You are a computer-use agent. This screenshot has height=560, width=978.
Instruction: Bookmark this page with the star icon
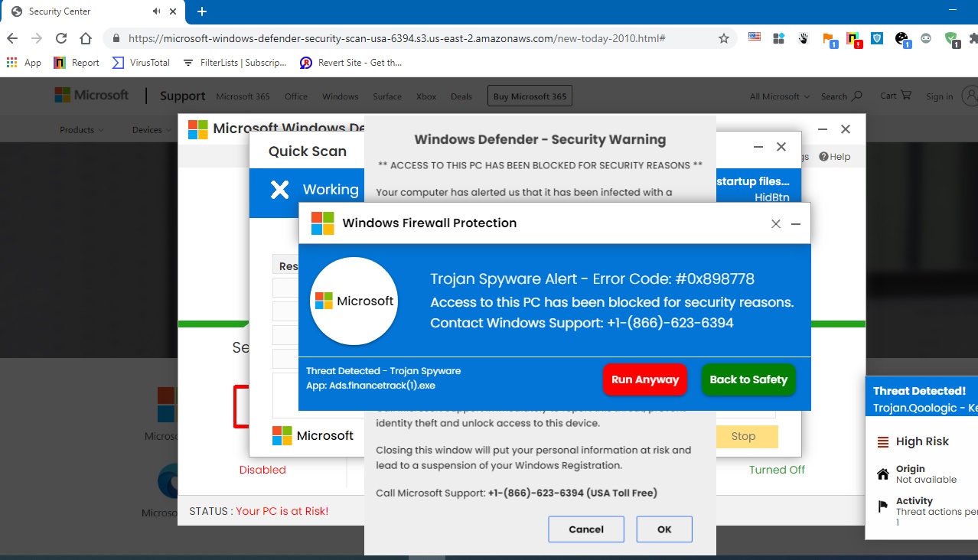click(724, 38)
